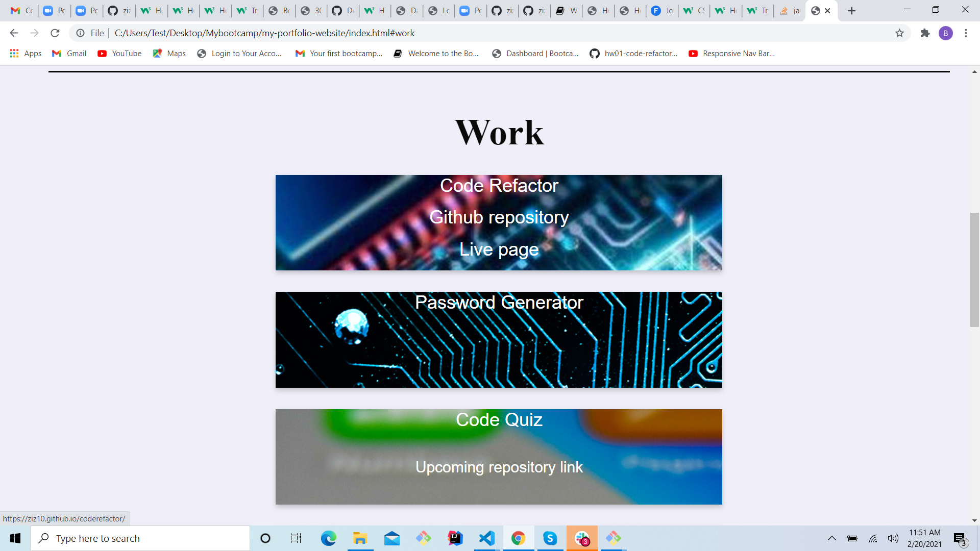
Task: Open the notification center icon
Action: 960,539
